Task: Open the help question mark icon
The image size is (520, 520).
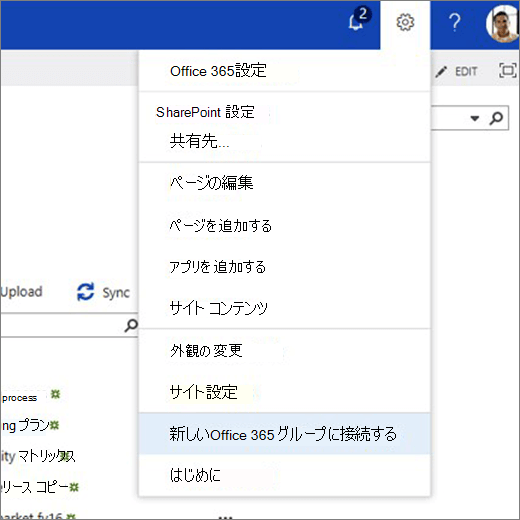Action: pos(455,23)
